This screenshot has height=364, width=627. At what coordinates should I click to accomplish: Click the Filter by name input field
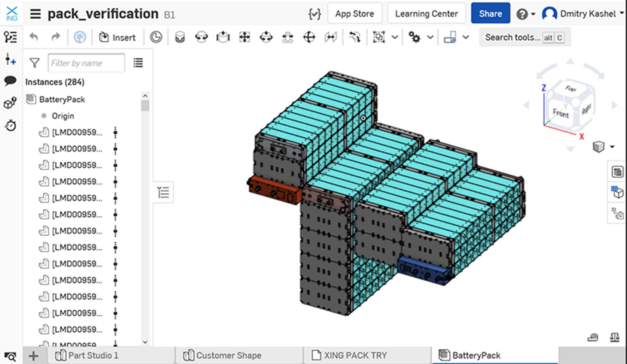(x=86, y=63)
